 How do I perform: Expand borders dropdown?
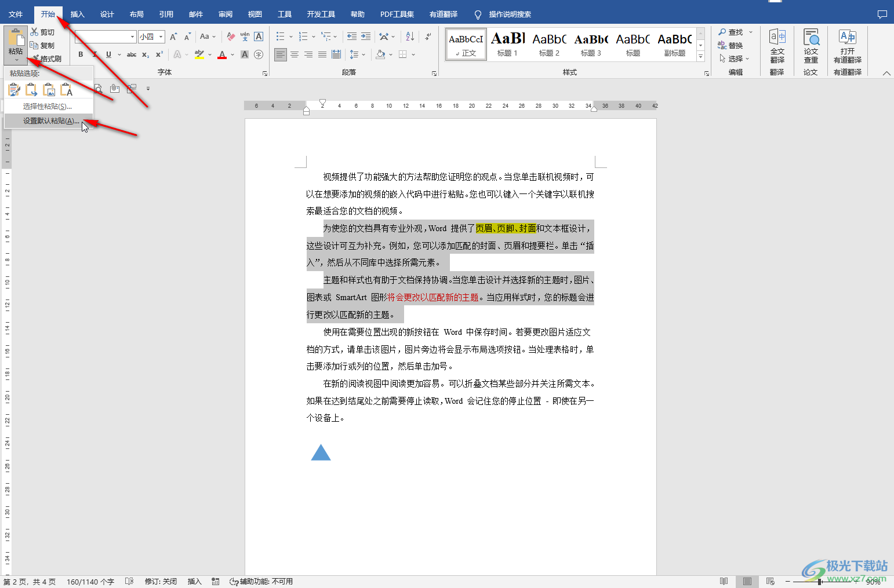413,54
